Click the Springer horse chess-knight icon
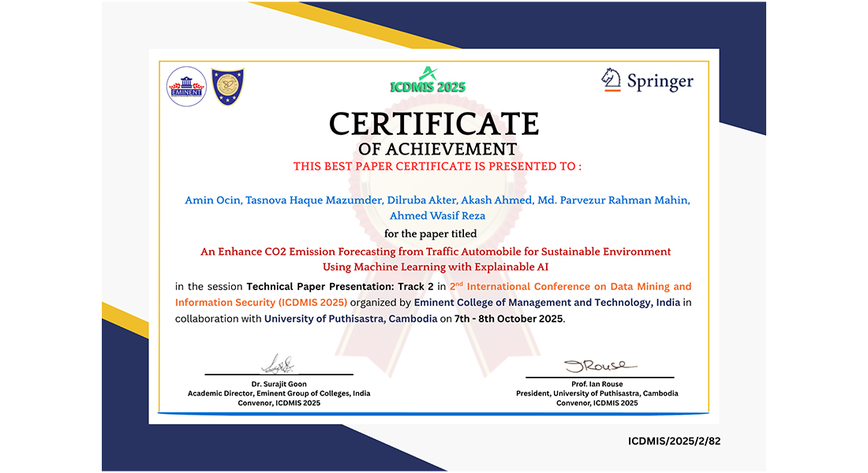Screen dimensions: 868x473 pyautogui.click(x=612, y=80)
